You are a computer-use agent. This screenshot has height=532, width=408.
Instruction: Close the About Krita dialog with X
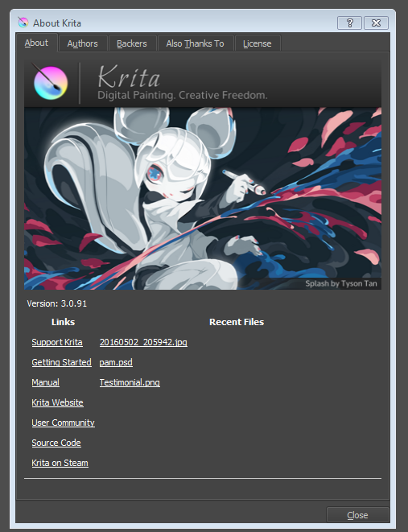click(x=376, y=23)
